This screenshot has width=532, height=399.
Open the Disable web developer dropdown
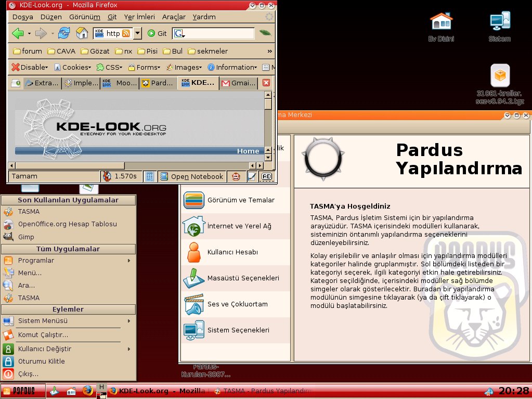coord(30,67)
